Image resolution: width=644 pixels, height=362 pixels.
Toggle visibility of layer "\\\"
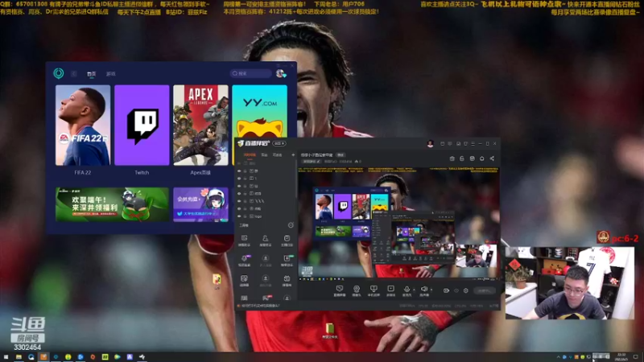pyautogui.click(x=239, y=201)
